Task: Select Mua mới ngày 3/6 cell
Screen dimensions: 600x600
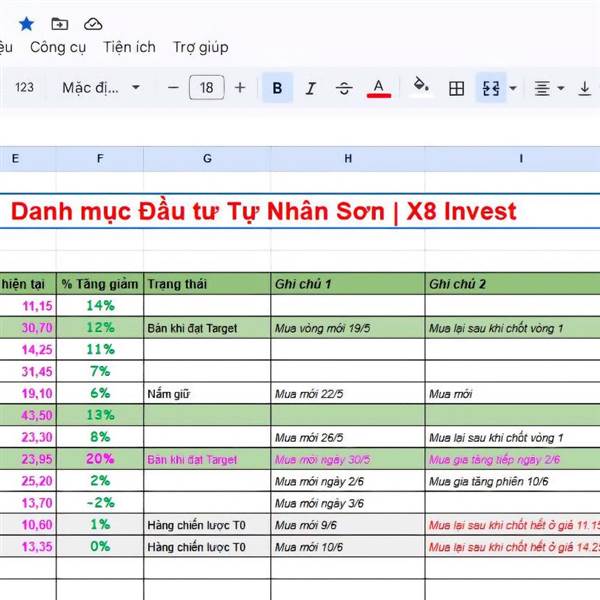Action: [348, 503]
